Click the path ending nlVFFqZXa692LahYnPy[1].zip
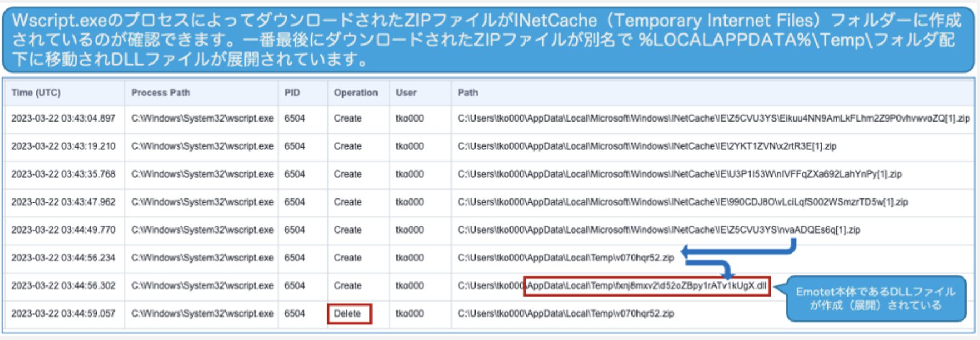This screenshot has height=340, width=980. pos(680,174)
